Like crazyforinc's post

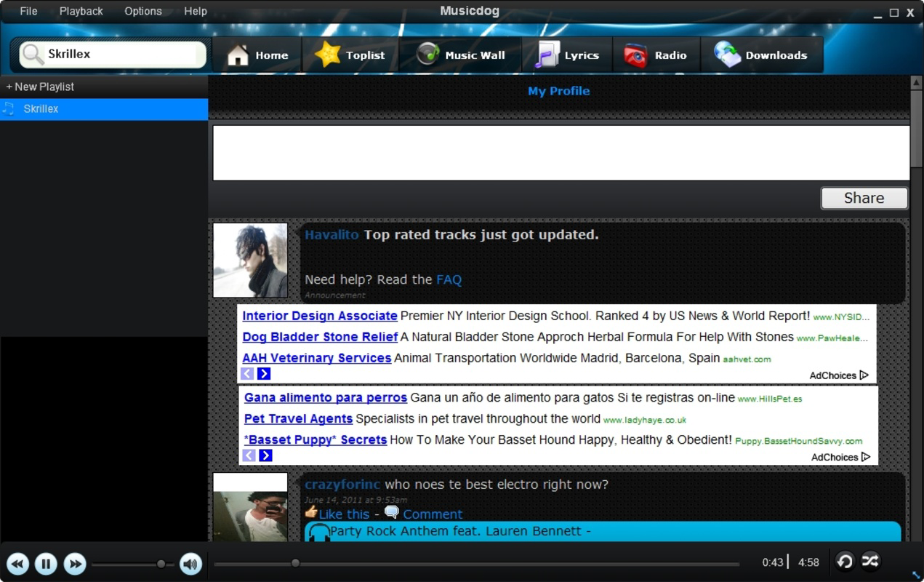click(x=344, y=514)
